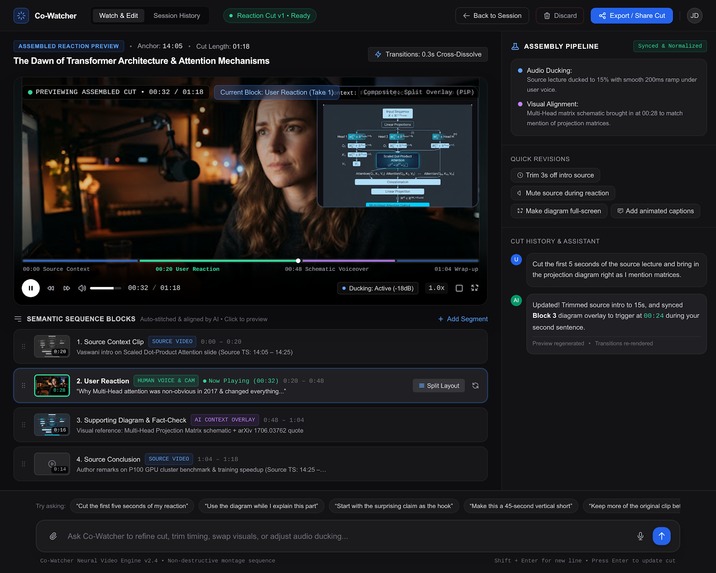Viewport: 716px width, 573px height.
Task: Jump to 00:00 Source Context marker
Action: [x=56, y=269]
